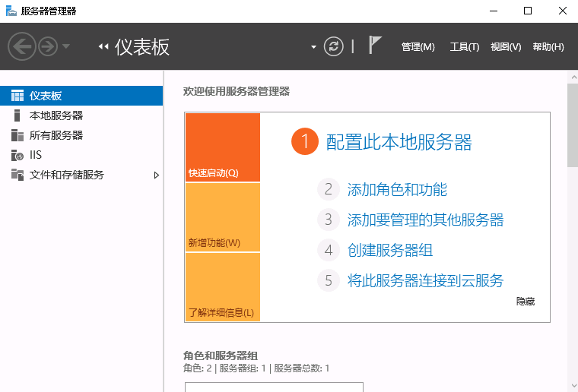Screen dimensions: 578x392
Task: Click the 配置此本地服务器 link
Action: 399,142
